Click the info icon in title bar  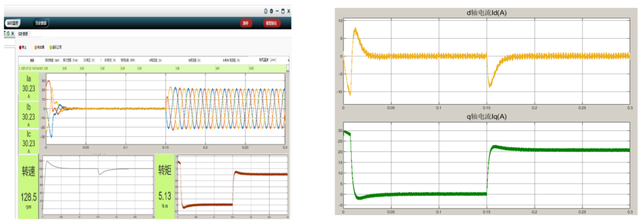(x=265, y=11)
